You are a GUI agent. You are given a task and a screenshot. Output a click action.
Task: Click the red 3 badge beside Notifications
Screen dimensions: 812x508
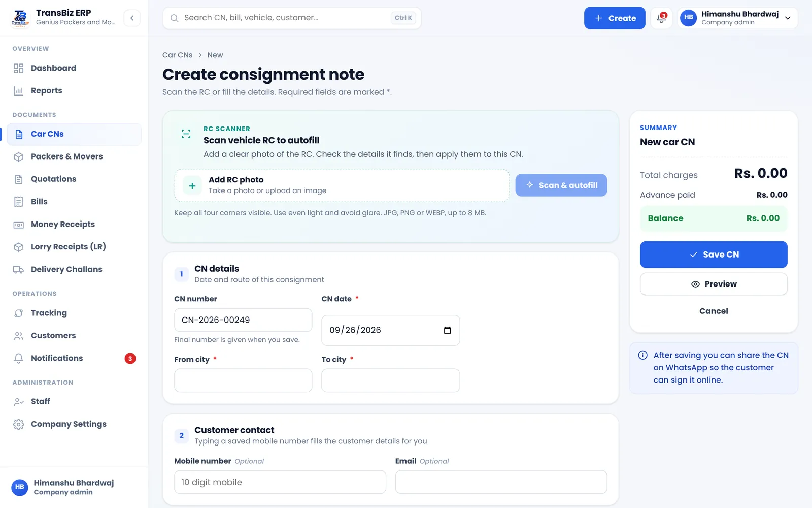click(130, 359)
